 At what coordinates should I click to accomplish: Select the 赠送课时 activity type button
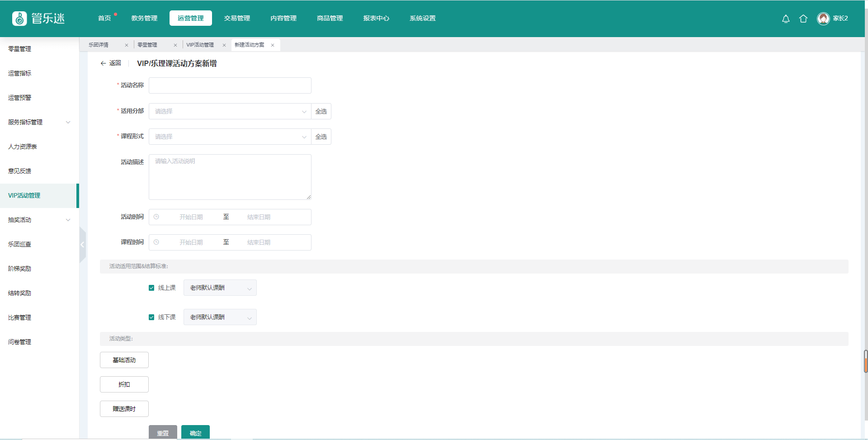point(124,409)
